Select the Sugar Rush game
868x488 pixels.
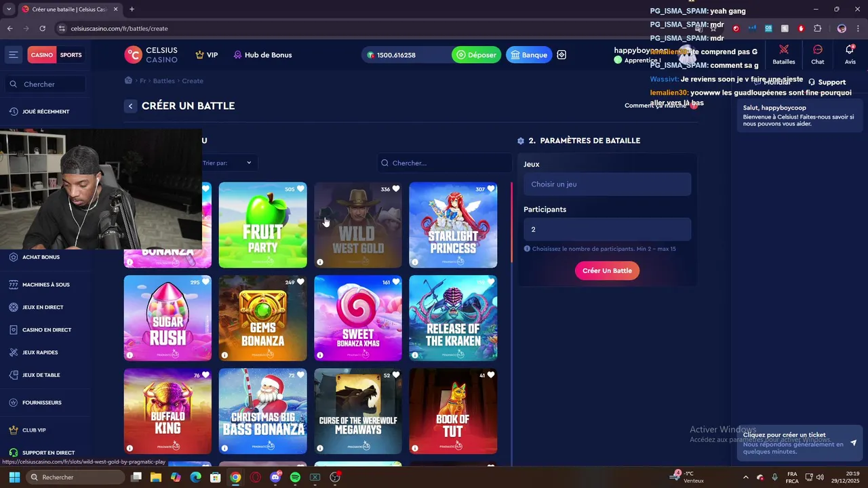pos(167,318)
